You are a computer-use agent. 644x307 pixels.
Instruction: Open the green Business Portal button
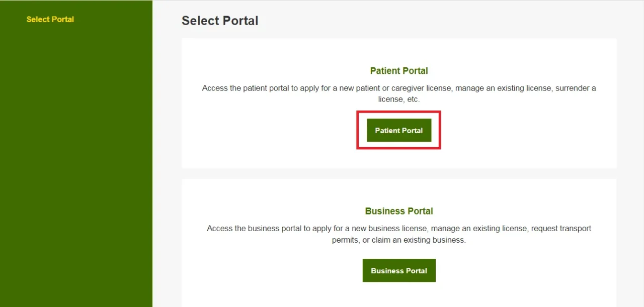[399, 271]
